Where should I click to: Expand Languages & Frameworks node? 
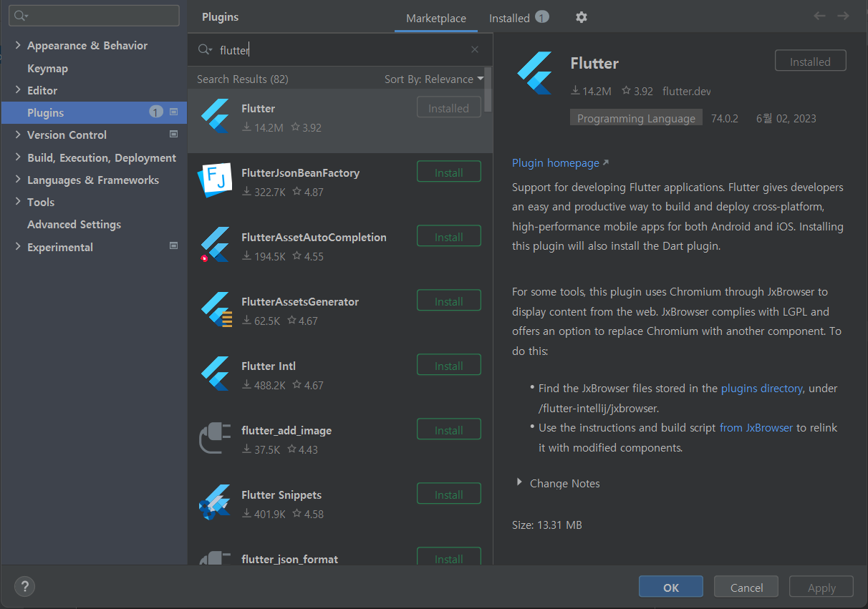tap(18, 180)
